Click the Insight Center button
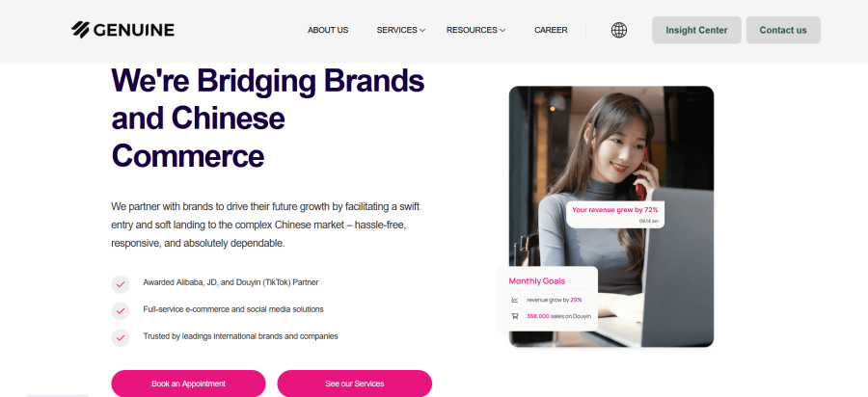Screen dimensions: 868x397 pyautogui.click(x=696, y=30)
